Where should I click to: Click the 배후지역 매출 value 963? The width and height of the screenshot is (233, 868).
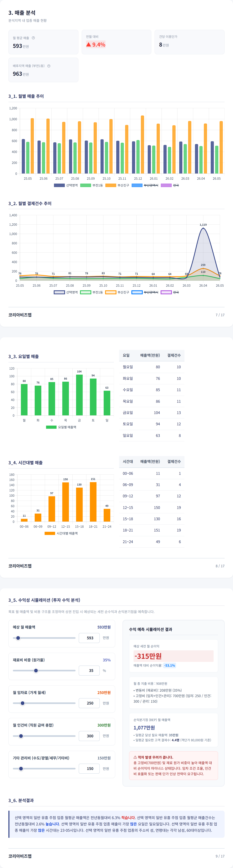coord(17,74)
